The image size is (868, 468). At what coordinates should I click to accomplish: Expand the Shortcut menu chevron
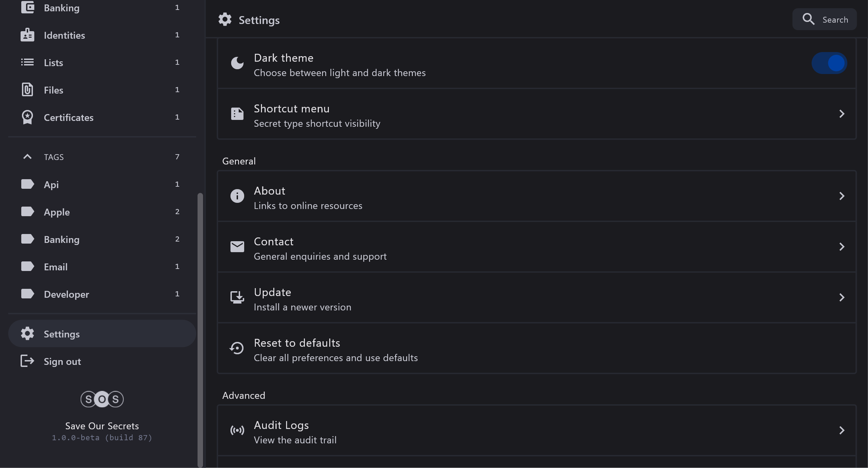pyautogui.click(x=842, y=114)
